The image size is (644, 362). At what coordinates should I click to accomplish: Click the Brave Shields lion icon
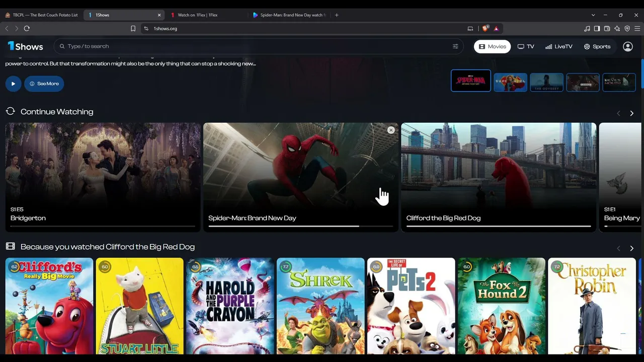485,29
